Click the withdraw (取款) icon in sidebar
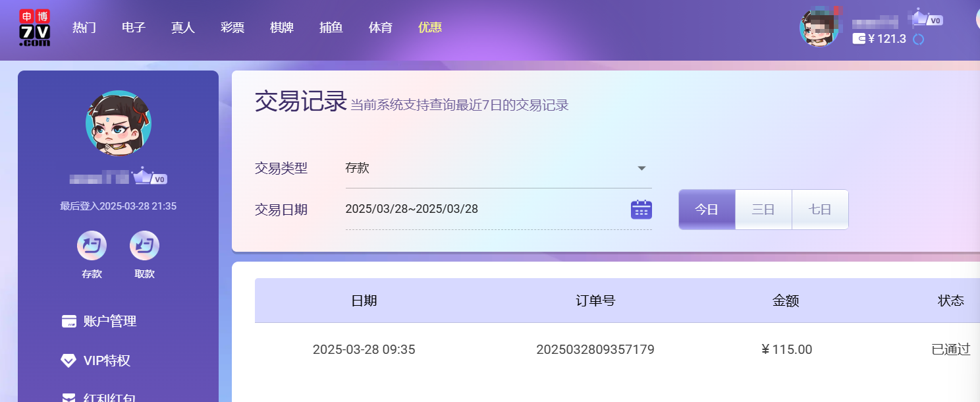Viewport: 980px width, 402px height. click(144, 246)
